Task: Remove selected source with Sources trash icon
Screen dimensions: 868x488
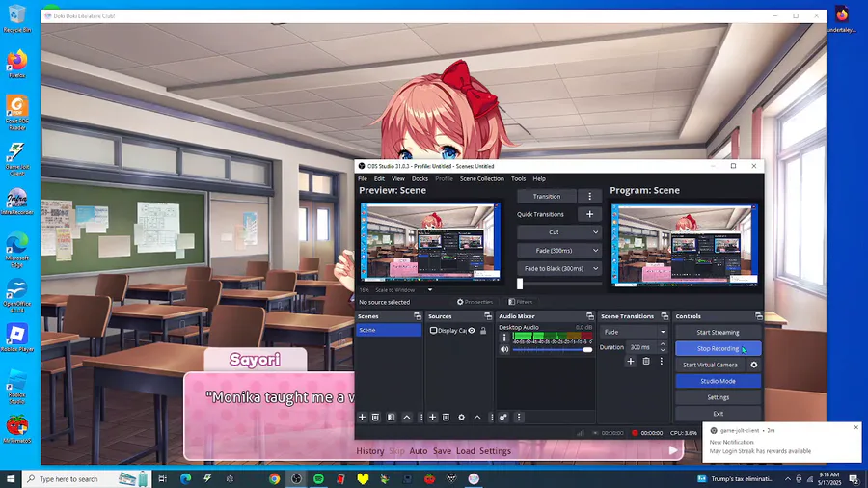Action: [x=446, y=418]
